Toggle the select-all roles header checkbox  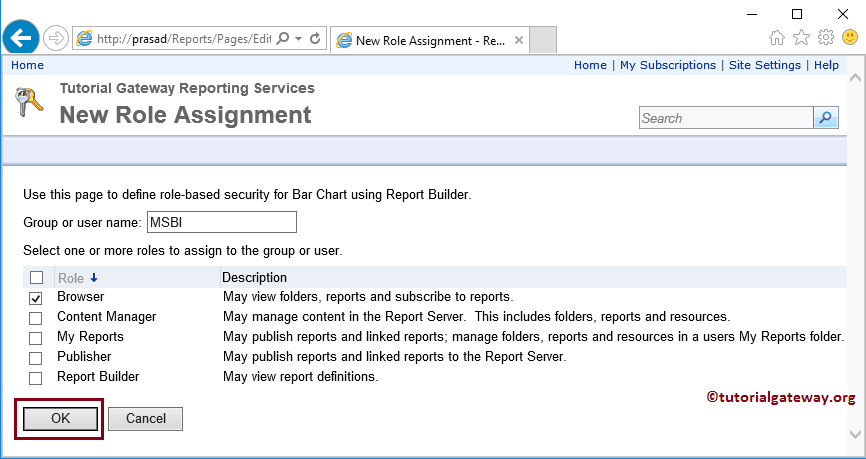(x=36, y=278)
